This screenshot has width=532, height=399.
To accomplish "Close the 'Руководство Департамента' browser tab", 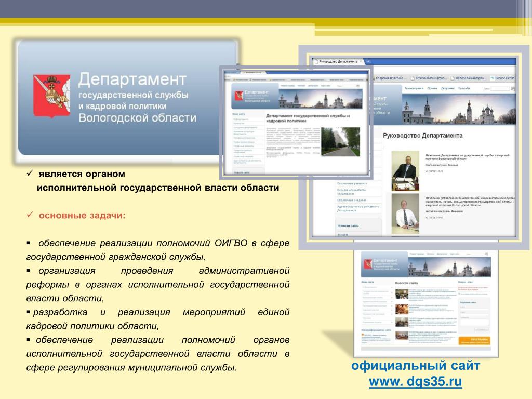I will click(x=361, y=62).
